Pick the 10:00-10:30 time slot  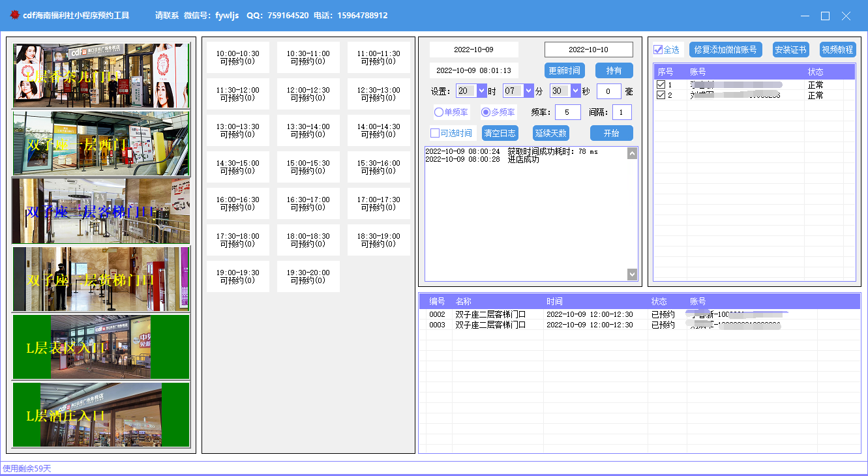[238, 57]
